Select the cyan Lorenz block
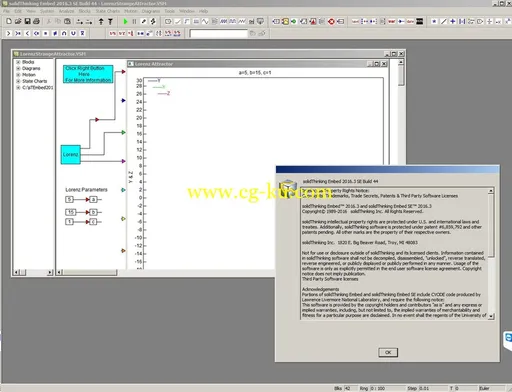 pos(71,154)
